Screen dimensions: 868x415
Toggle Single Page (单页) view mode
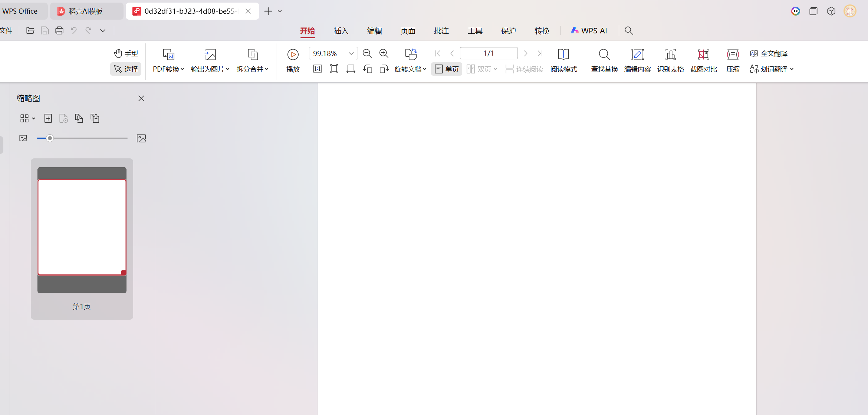point(447,69)
